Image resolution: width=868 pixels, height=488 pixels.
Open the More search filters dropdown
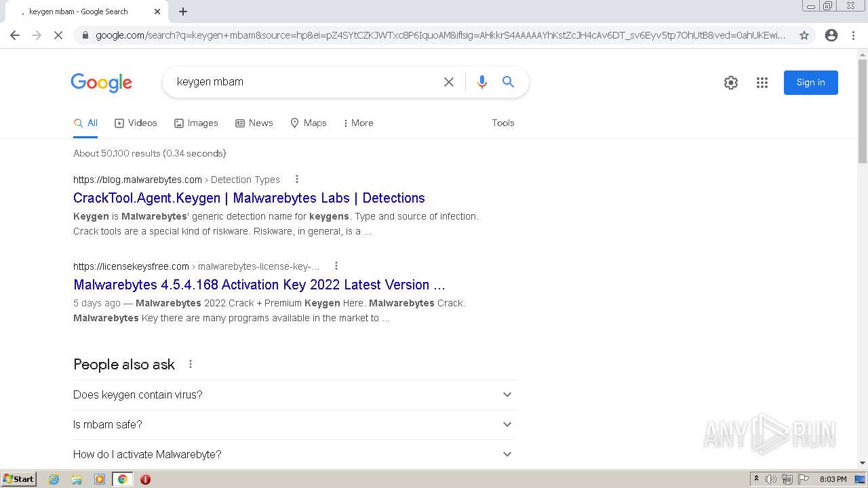(x=358, y=123)
